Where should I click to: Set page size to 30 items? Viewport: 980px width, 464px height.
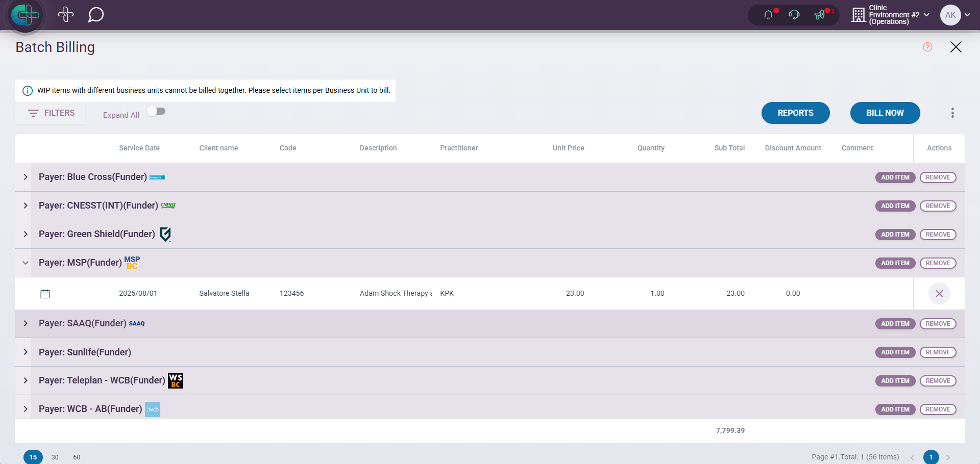click(55, 457)
